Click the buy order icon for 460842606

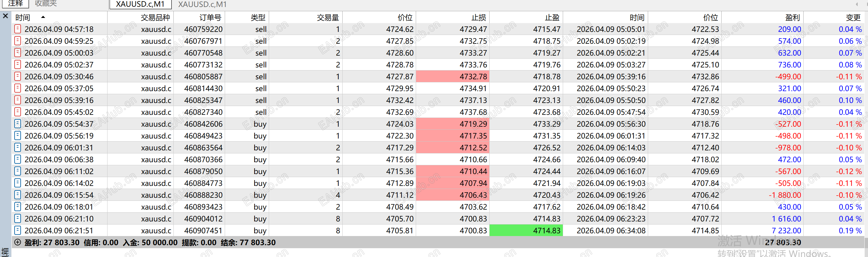(18, 124)
